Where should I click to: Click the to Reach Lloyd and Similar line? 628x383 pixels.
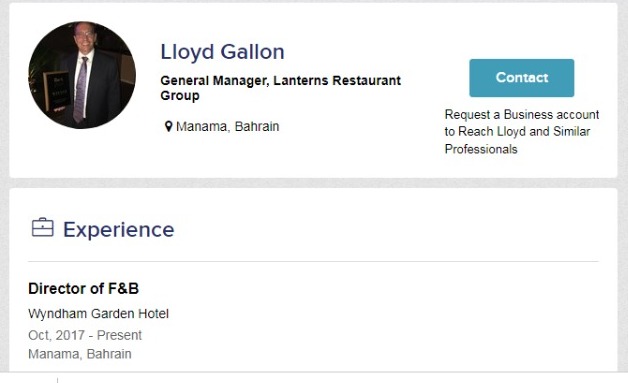click(517, 132)
